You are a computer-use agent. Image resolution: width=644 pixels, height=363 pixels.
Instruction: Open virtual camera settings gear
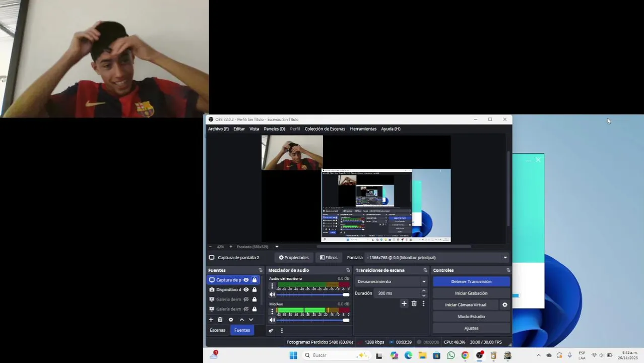[x=505, y=305]
